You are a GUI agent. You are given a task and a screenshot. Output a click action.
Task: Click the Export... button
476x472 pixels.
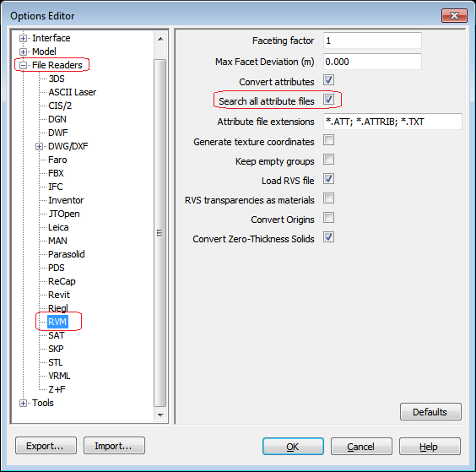point(46,446)
